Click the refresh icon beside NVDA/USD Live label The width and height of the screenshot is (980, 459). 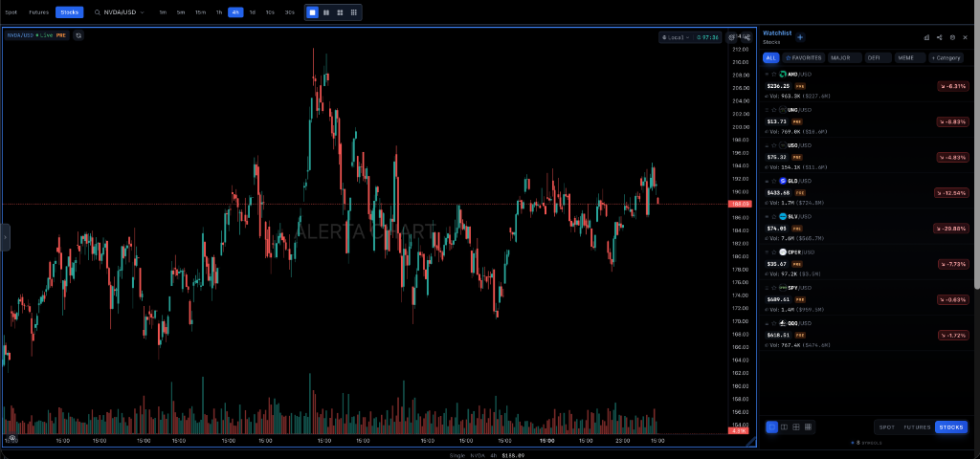(x=78, y=35)
